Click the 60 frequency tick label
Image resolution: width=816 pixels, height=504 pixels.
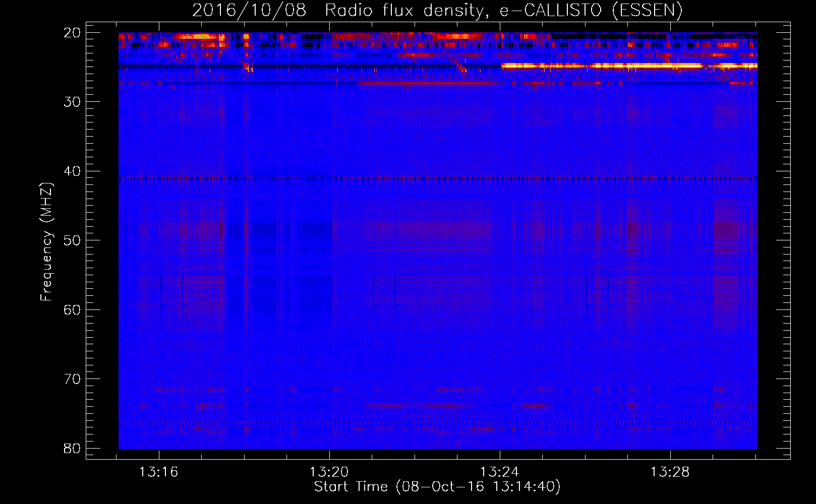coord(72,309)
